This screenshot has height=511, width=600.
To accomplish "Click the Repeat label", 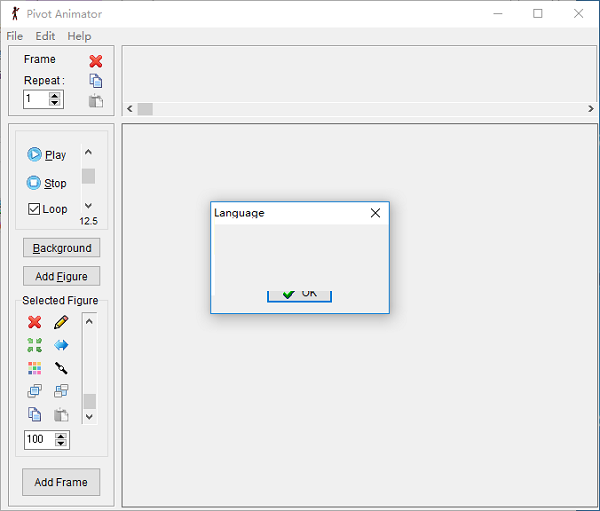I will tap(44, 80).
